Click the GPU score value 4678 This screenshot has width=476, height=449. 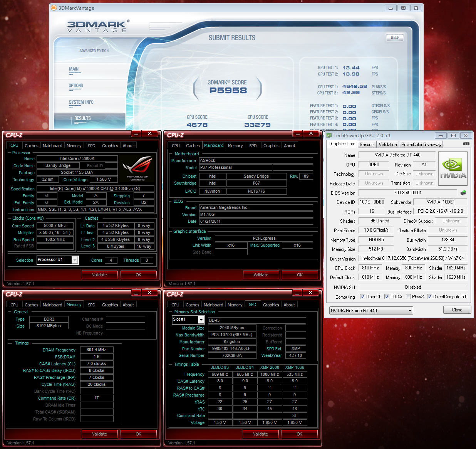click(197, 125)
